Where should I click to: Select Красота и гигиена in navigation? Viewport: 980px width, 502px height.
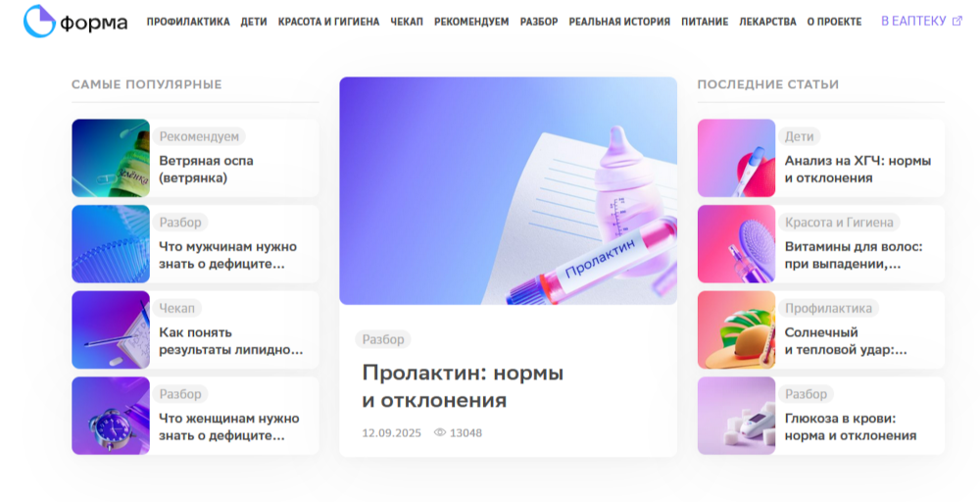328,22
